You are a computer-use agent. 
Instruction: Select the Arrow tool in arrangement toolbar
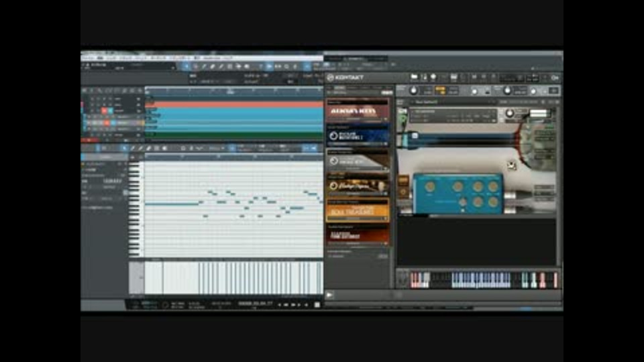click(186, 66)
